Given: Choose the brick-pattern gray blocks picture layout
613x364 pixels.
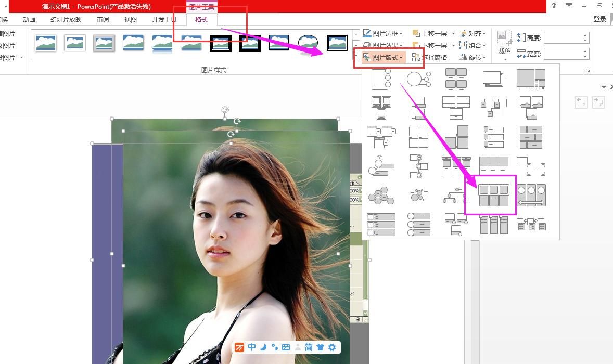Looking at the screenshot, I should (531, 137).
